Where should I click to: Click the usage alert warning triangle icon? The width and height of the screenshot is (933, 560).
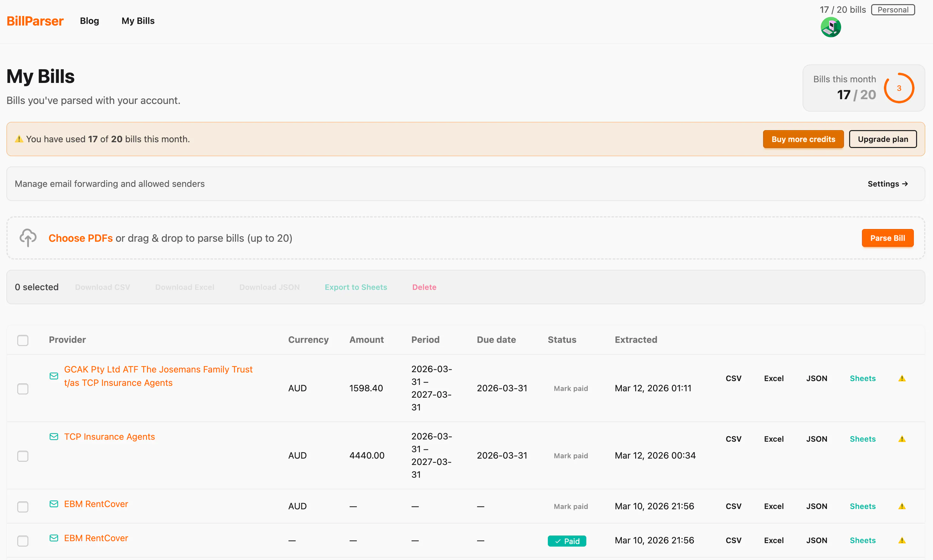click(19, 139)
